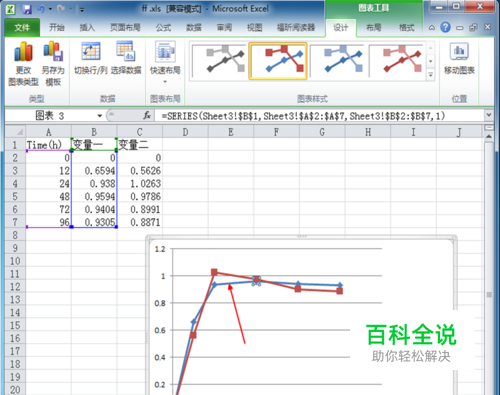This screenshot has height=395, width=500.
Task: Click the Save icon in quick access toolbar
Action: coord(27,9)
